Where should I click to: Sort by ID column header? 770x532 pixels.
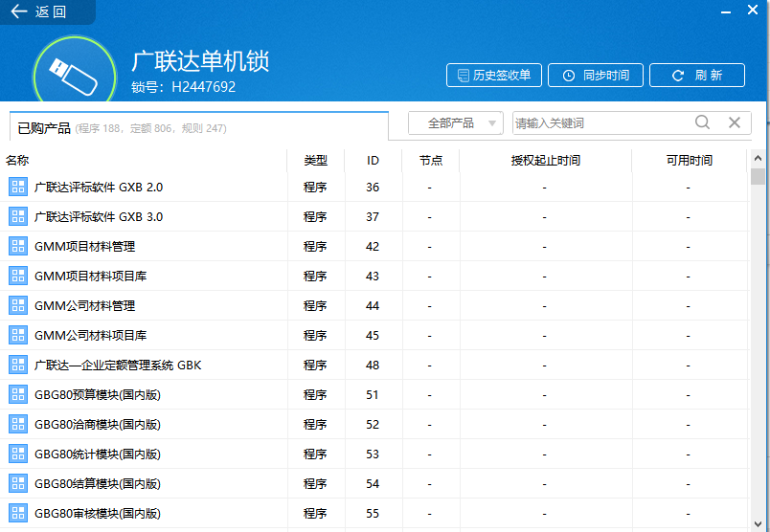(x=374, y=161)
